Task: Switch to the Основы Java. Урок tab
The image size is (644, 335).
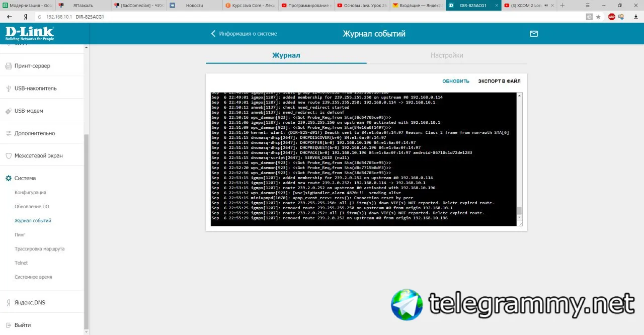Action: coord(361,6)
